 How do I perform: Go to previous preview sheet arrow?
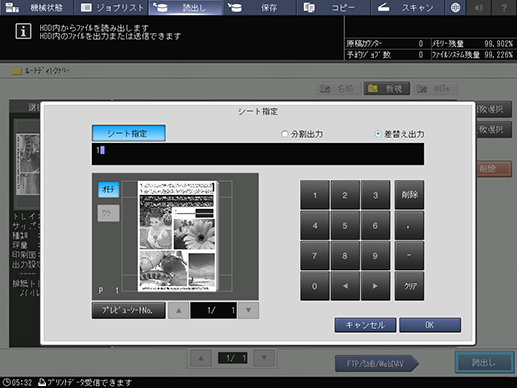point(179,310)
